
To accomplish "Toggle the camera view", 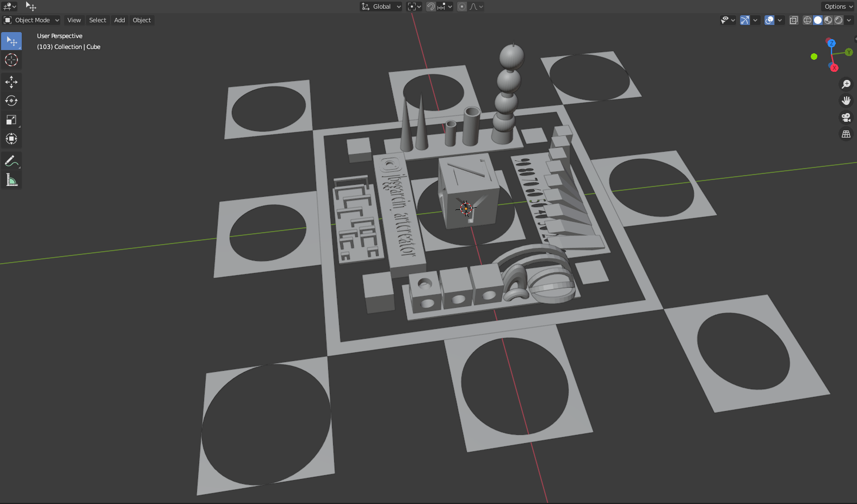I will [846, 117].
